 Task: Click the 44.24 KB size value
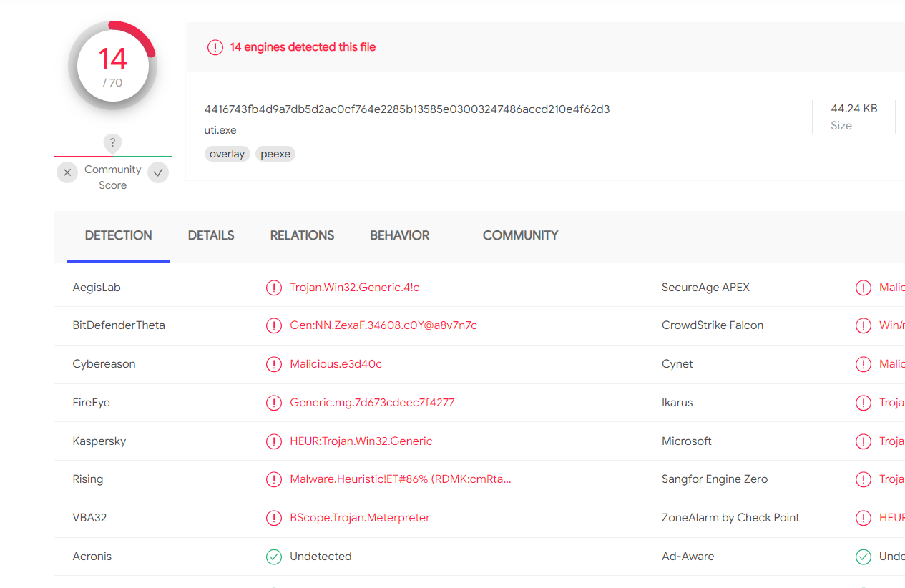tap(854, 109)
